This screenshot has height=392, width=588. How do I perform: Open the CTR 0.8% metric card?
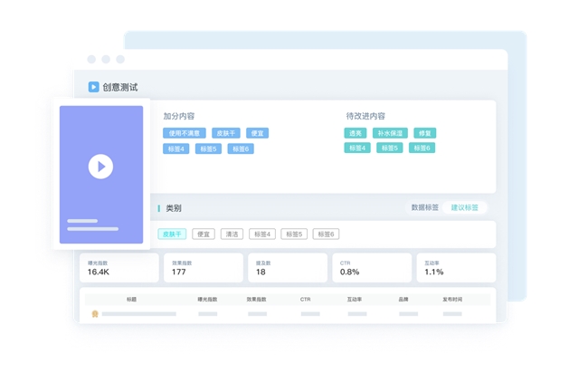coord(372,268)
